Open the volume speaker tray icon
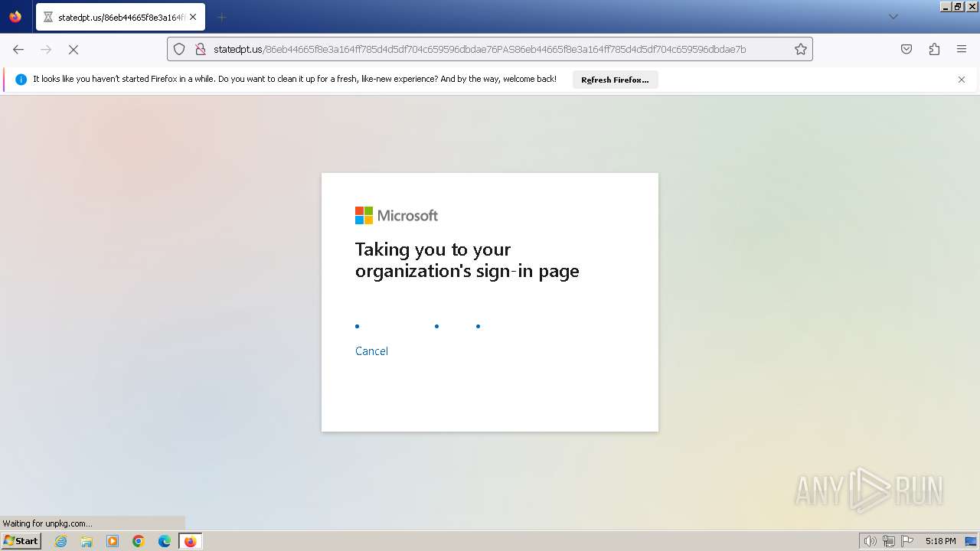The height and width of the screenshot is (551, 980). tap(870, 541)
